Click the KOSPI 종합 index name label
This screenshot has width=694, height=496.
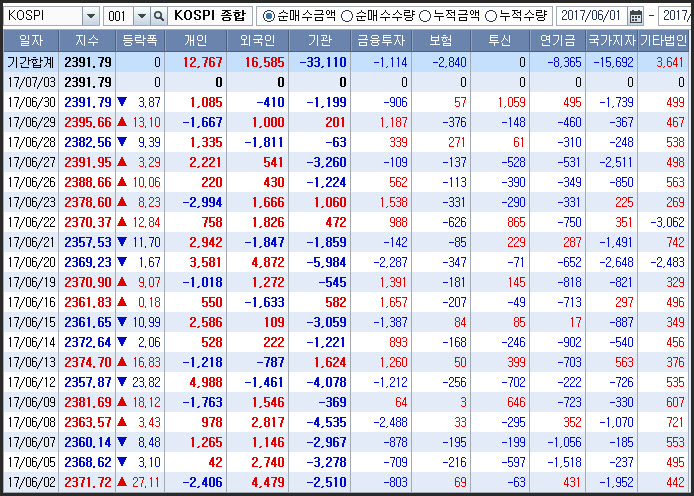210,16
